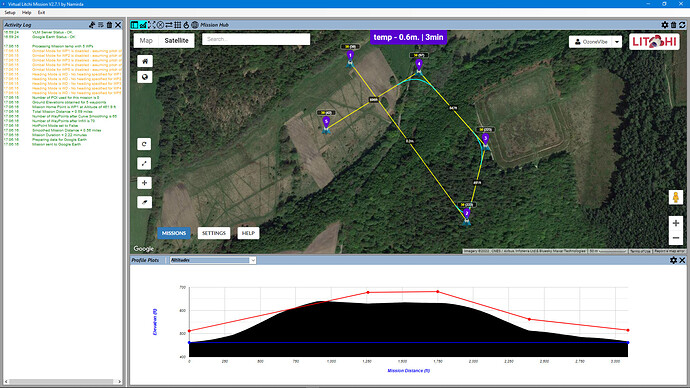The height and width of the screenshot is (388, 690).
Task: Click last red altitude point on profile plot
Action: coord(628,330)
